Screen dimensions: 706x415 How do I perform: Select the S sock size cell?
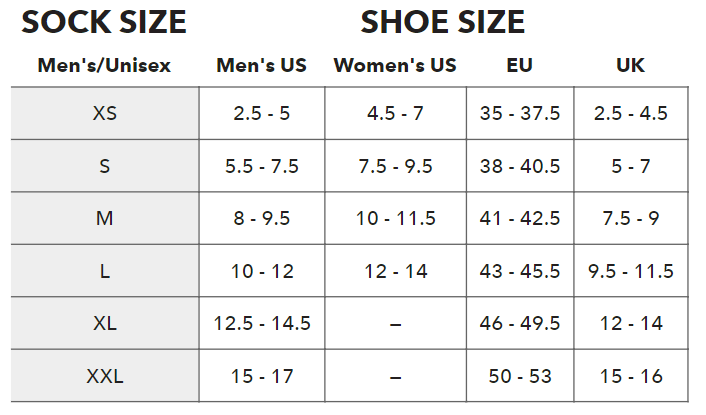pyautogui.click(x=104, y=166)
